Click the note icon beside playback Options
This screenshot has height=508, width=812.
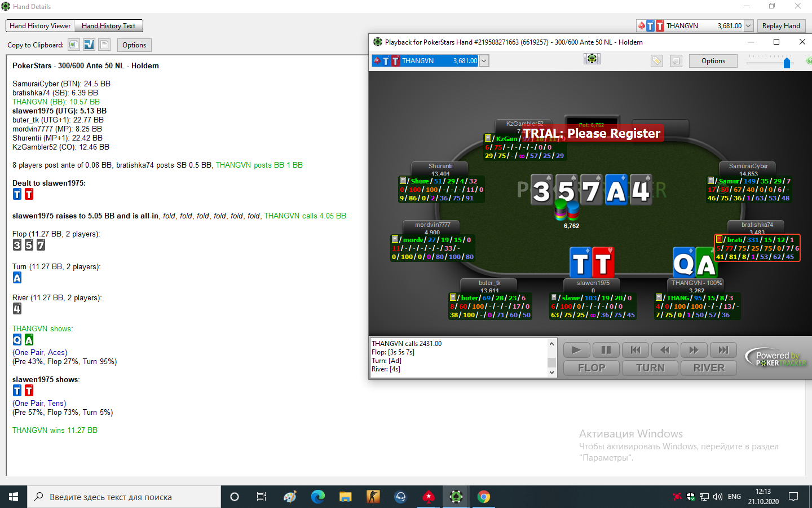click(676, 61)
